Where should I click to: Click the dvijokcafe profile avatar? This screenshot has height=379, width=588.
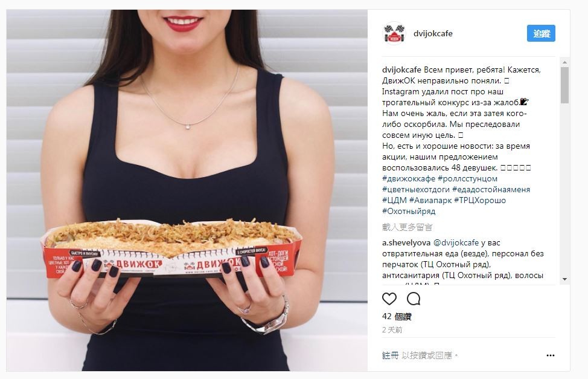pyautogui.click(x=394, y=33)
